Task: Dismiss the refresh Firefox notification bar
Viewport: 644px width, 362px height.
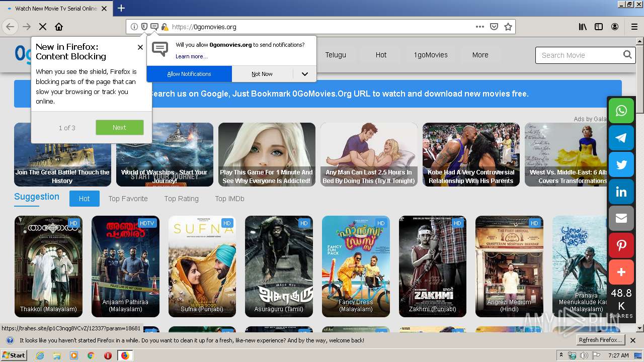Action: click(x=633, y=340)
